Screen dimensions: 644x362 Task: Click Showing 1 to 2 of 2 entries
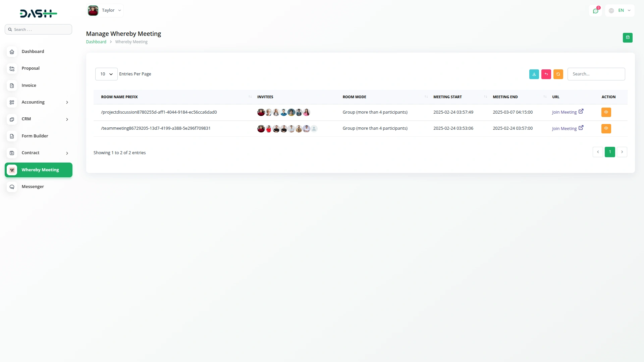119,153
